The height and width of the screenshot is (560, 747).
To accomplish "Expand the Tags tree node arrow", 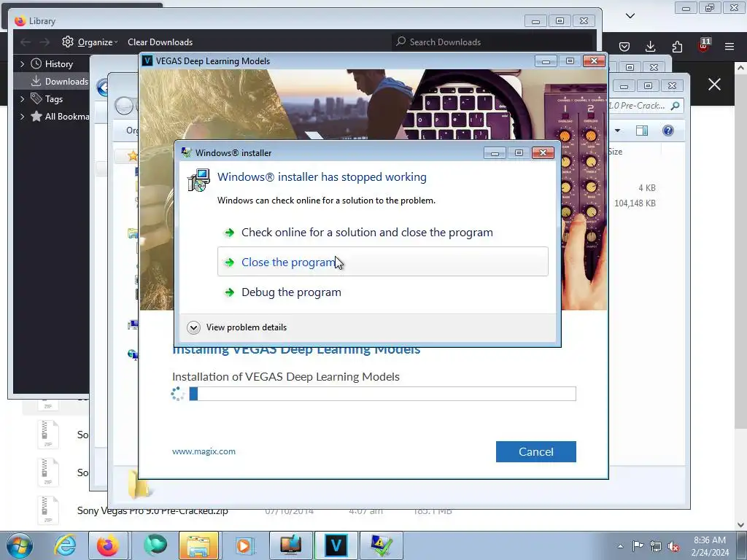I will point(22,99).
